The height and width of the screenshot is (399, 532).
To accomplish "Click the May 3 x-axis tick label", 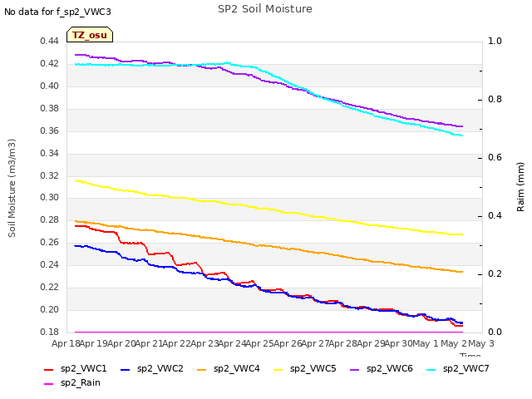I will pyautogui.click(x=481, y=343).
